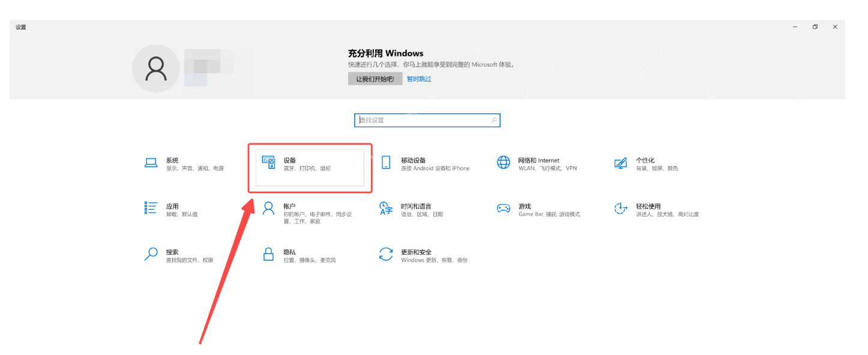This screenshot has width=868, height=355.
Task: Click the 查找我的文件、权限 description
Action: tap(190, 260)
